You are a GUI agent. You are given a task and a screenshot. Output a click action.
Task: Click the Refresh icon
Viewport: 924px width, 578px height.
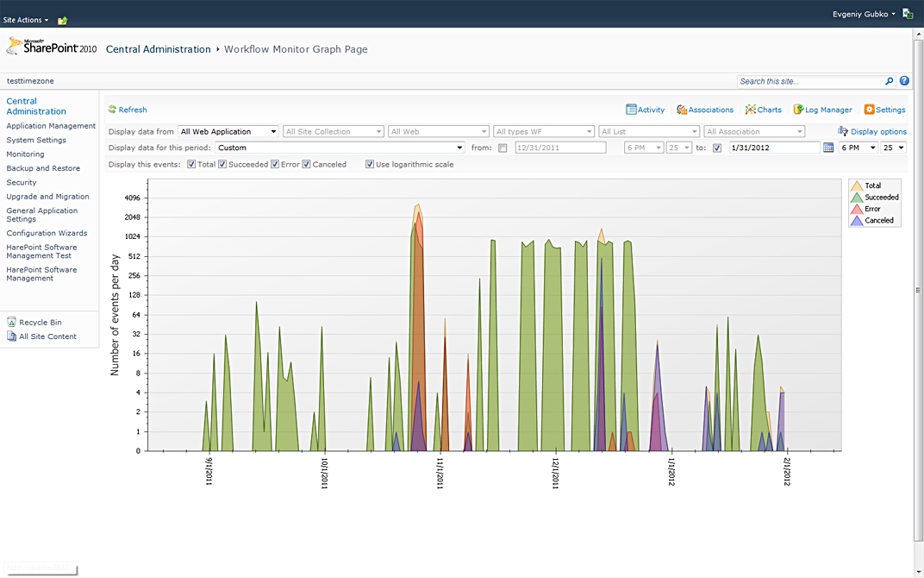[x=112, y=110]
